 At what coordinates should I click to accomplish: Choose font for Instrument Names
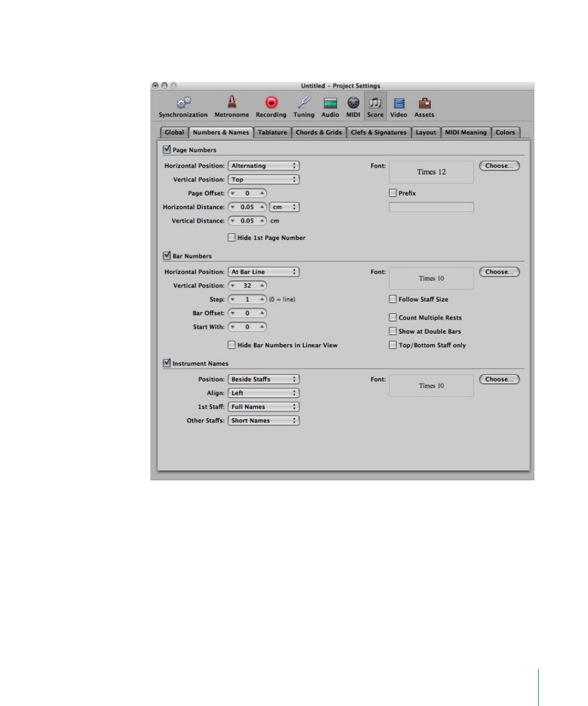(x=499, y=380)
